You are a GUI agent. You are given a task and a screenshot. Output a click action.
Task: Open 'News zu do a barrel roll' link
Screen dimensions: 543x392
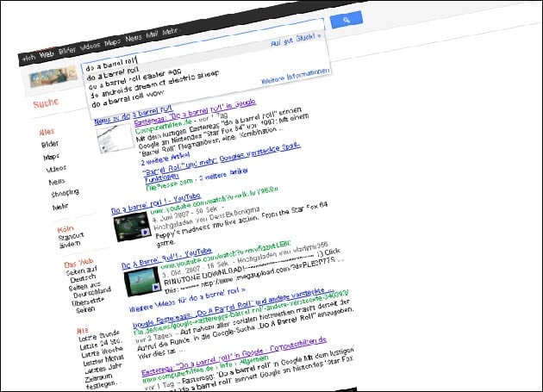[133, 115]
